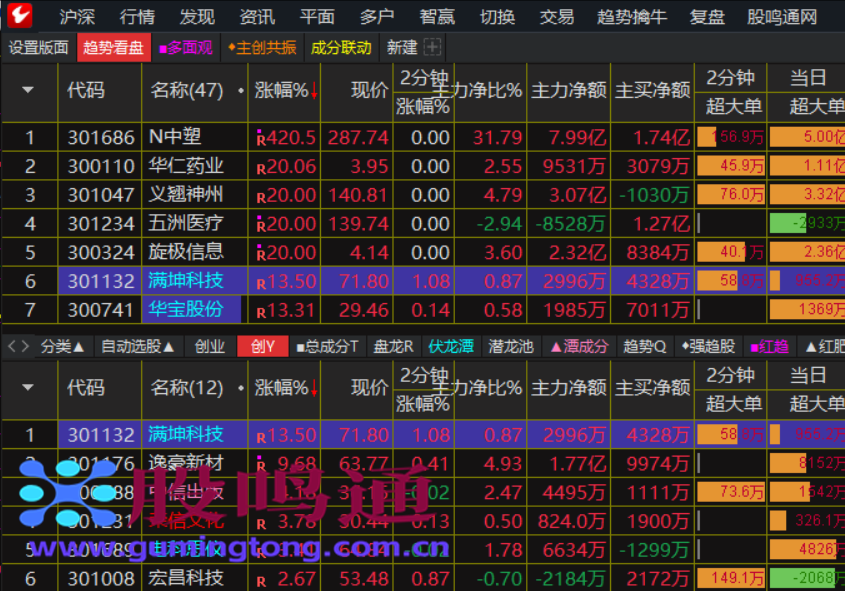This screenshot has width=845, height=591.
Task: Switch to the 成分联动 tab
Action: click(341, 47)
